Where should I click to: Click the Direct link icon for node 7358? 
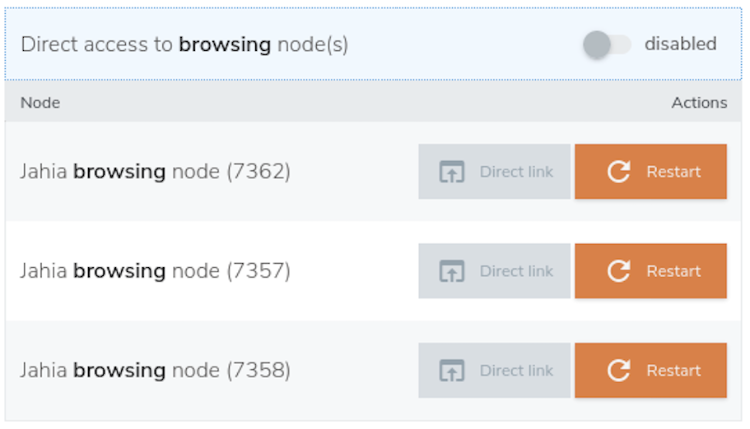(453, 371)
